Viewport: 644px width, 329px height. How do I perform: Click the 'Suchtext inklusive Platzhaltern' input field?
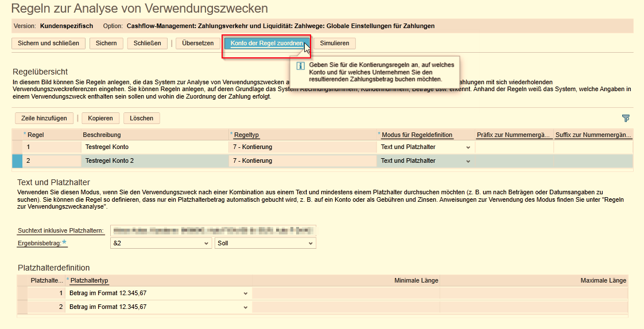[213, 230]
